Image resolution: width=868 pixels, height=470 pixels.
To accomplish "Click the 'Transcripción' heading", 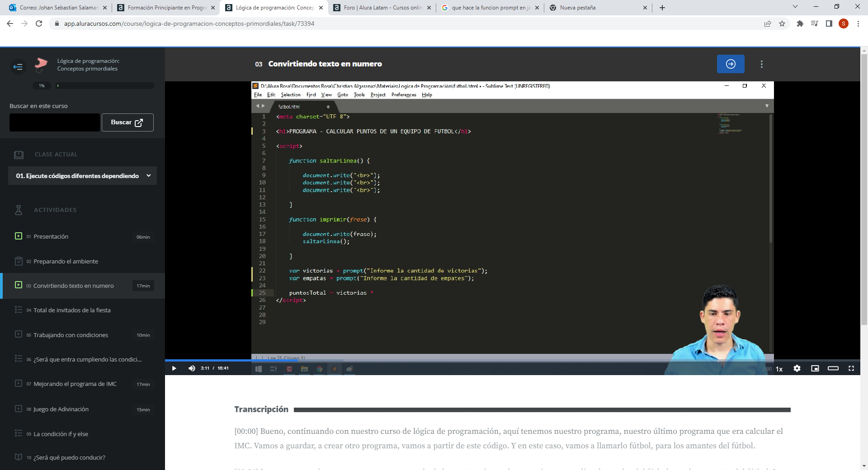I will [x=261, y=409].
